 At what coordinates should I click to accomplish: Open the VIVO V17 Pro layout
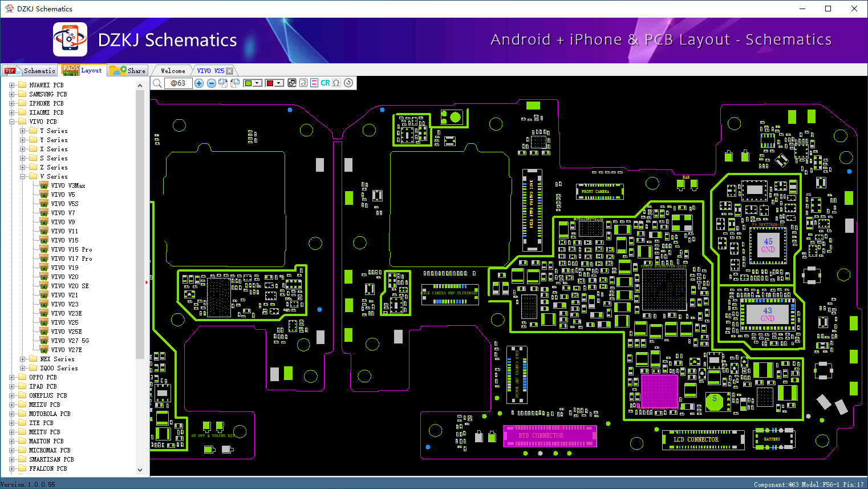(71, 258)
